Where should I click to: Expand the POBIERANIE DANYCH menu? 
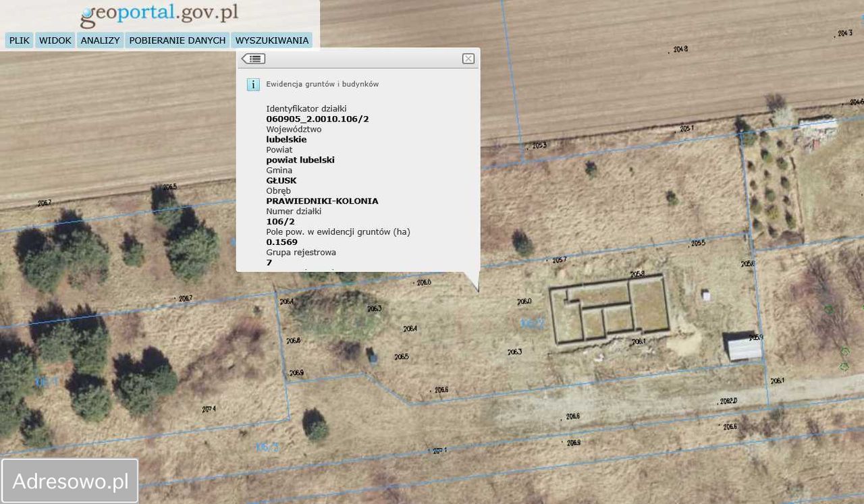pos(178,40)
